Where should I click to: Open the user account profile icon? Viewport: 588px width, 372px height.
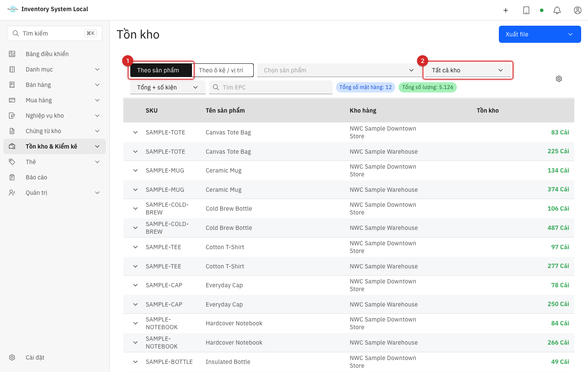[578, 10]
